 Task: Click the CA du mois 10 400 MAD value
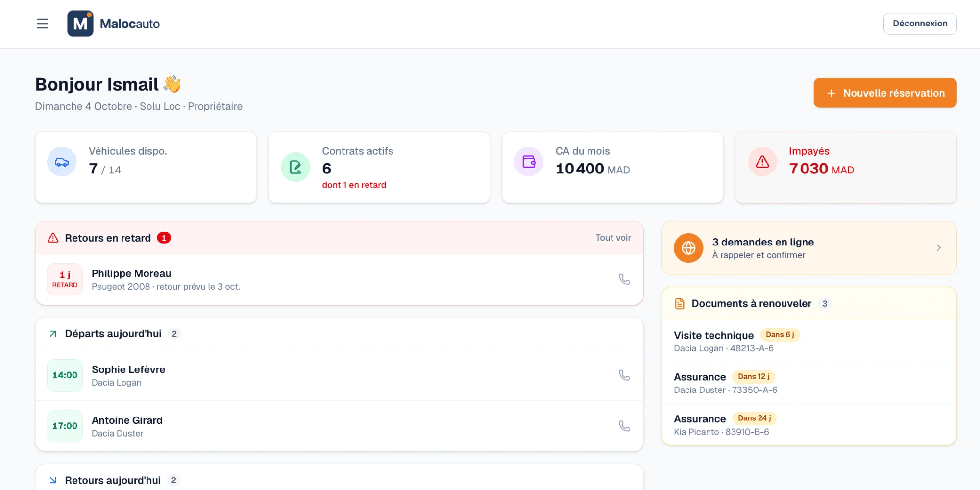[592, 169]
